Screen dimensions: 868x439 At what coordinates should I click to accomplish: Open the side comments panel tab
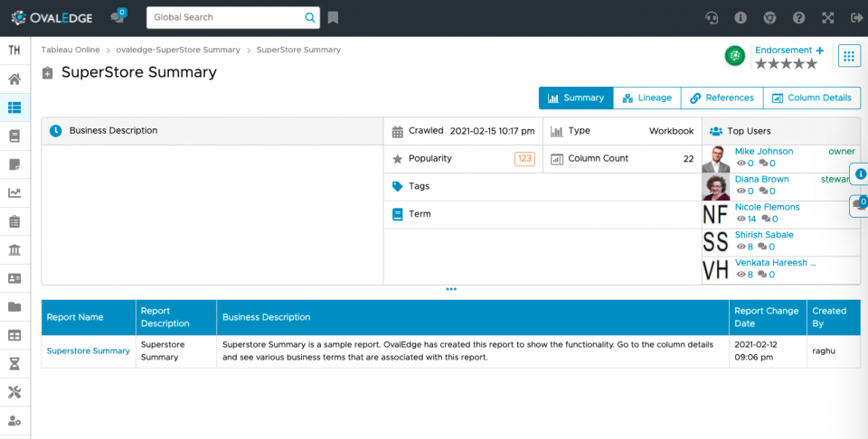[859, 205]
